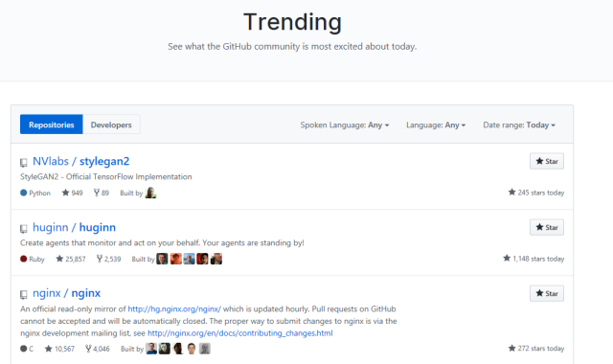This screenshot has height=364, width=613.
Task: Open the Date range: Today dropdown
Action: click(519, 125)
